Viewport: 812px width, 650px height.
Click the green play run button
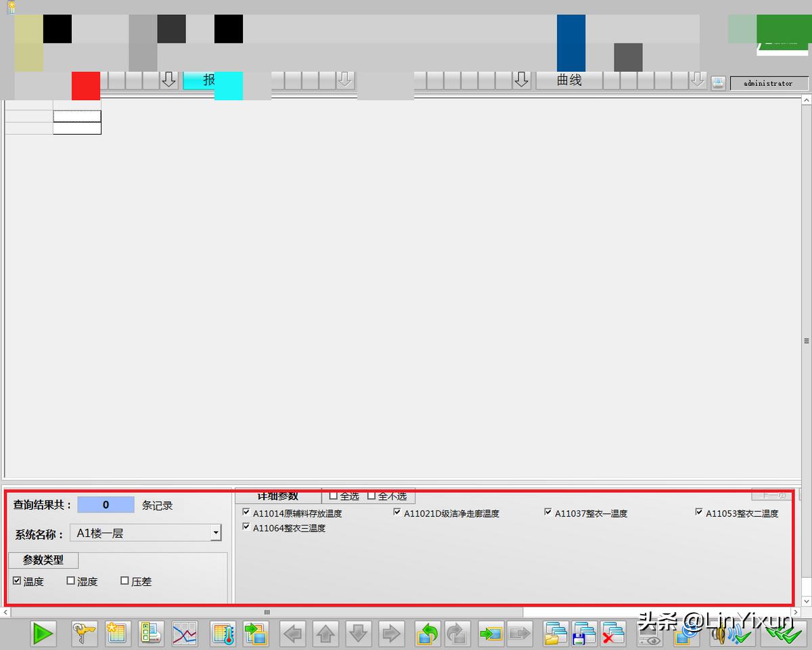click(x=43, y=634)
